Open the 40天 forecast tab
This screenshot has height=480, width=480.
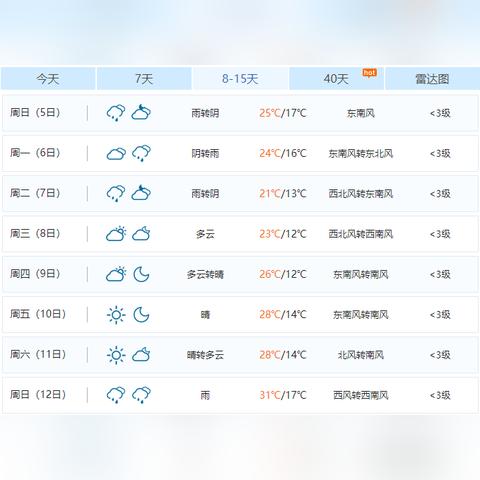(x=336, y=79)
